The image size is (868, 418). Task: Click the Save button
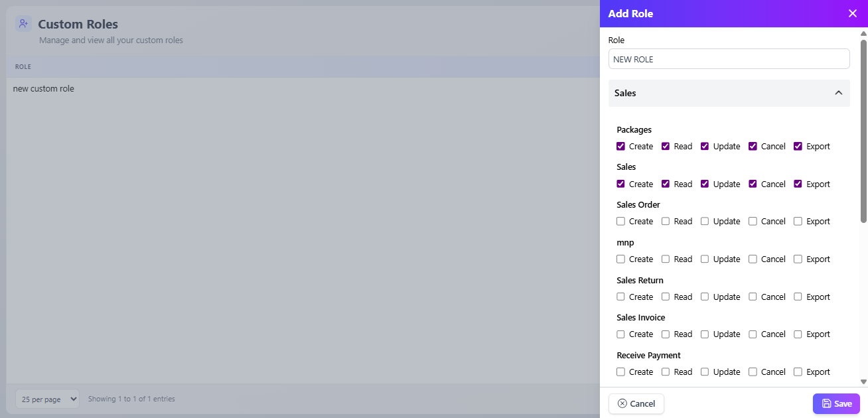836,403
